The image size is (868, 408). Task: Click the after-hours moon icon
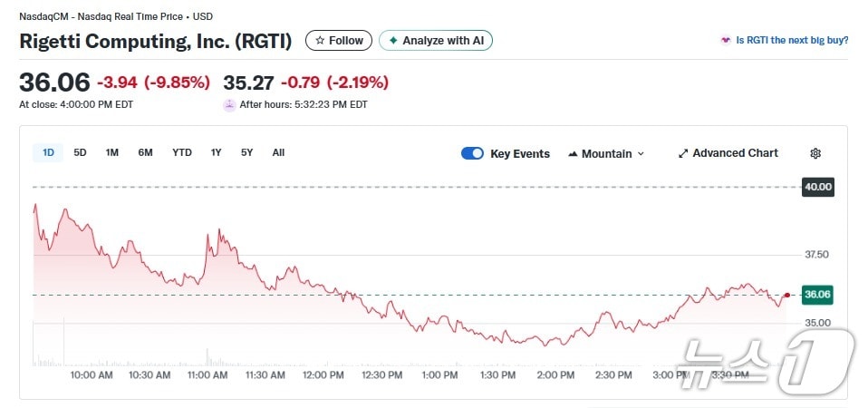pos(229,104)
